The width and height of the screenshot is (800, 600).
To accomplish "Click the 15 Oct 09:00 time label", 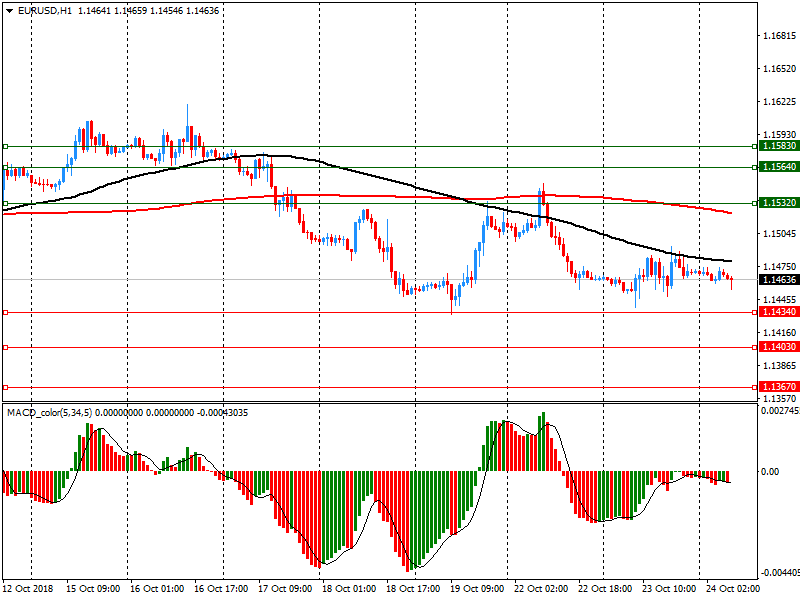I will pos(93,590).
